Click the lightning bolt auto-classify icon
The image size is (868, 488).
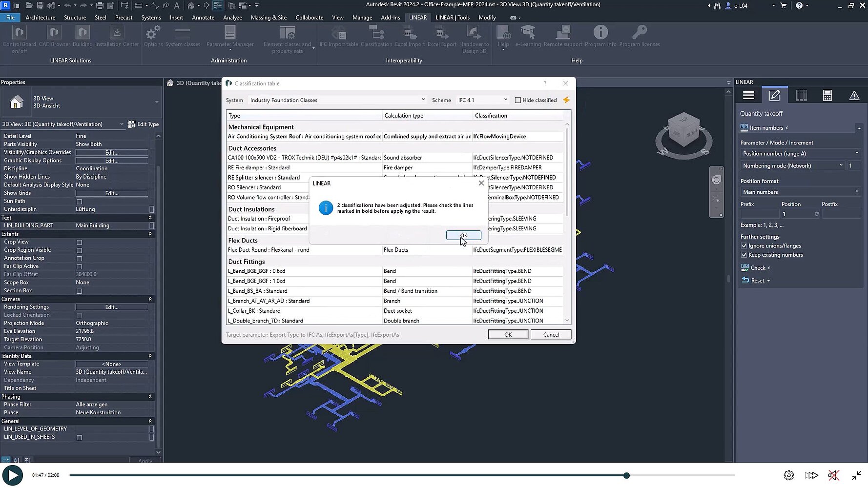(x=566, y=100)
